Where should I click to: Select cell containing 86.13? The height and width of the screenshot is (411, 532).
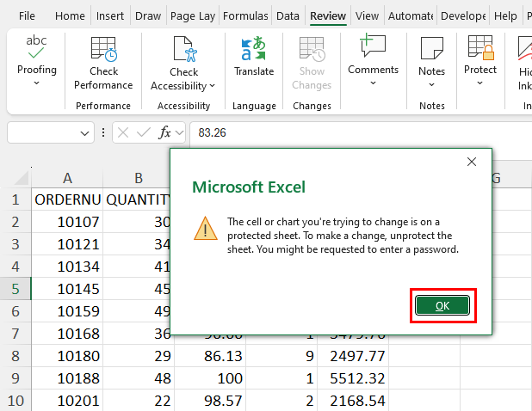click(x=210, y=356)
